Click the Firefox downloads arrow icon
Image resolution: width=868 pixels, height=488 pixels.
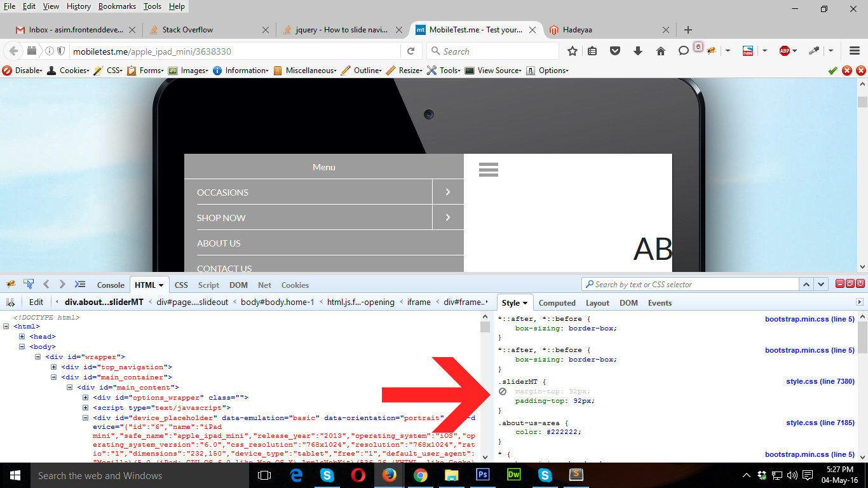pyautogui.click(x=637, y=51)
